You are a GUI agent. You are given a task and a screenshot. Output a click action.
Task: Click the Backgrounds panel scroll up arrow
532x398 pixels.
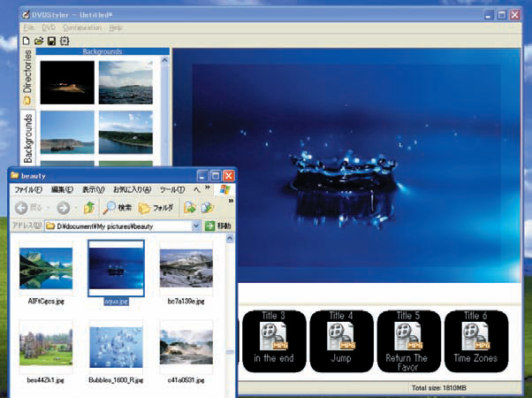[164, 60]
